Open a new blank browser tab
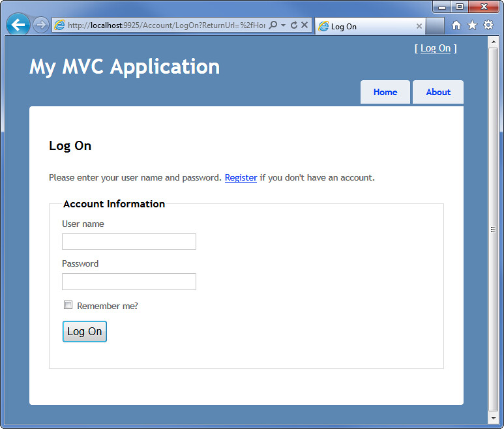Viewport: 504px width, 429px height. pos(435,26)
